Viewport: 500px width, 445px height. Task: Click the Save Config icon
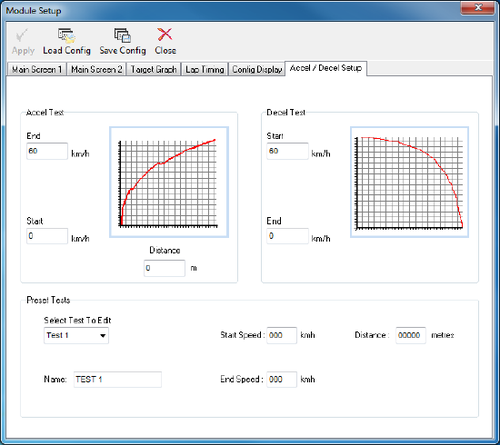[x=122, y=35]
